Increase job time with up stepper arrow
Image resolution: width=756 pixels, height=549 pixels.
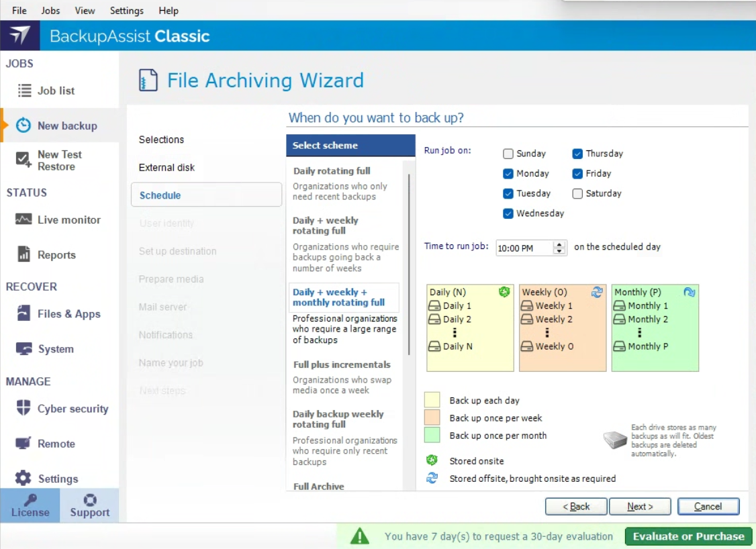(559, 244)
